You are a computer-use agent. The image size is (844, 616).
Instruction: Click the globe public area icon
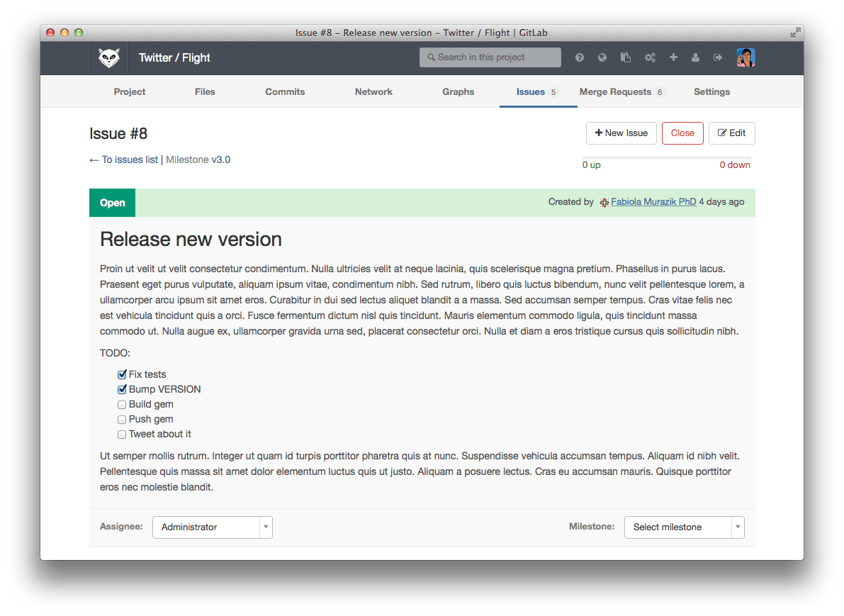(602, 57)
